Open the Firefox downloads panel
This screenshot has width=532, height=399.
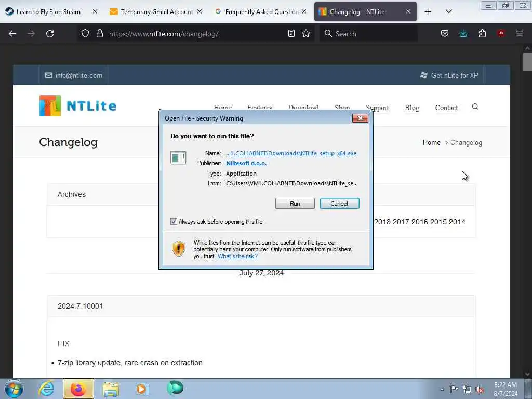coord(463,33)
